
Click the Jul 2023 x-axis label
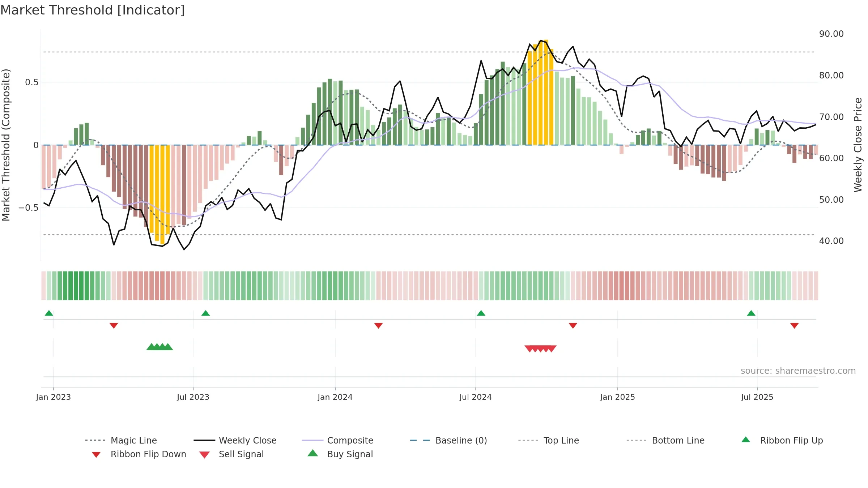[193, 397]
